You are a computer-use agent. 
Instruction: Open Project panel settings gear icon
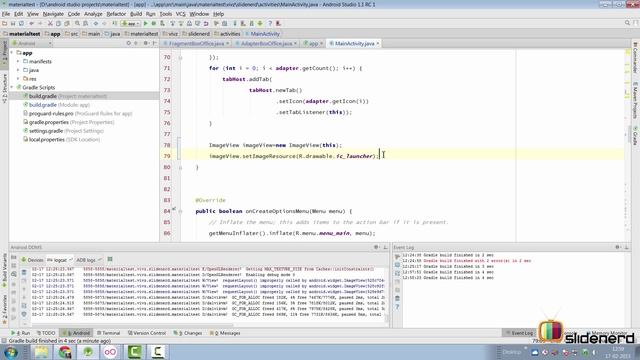(x=146, y=43)
